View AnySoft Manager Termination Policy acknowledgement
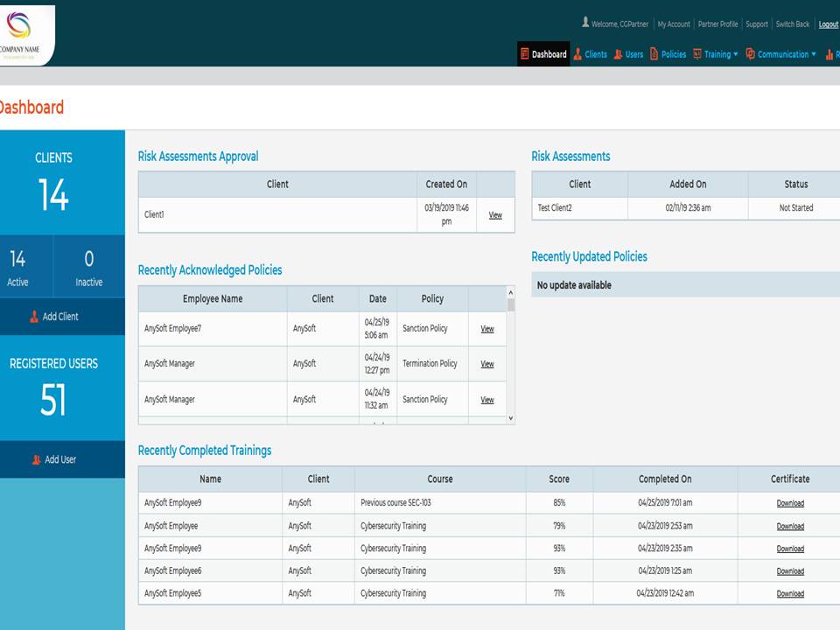840x630 pixels. click(487, 364)
